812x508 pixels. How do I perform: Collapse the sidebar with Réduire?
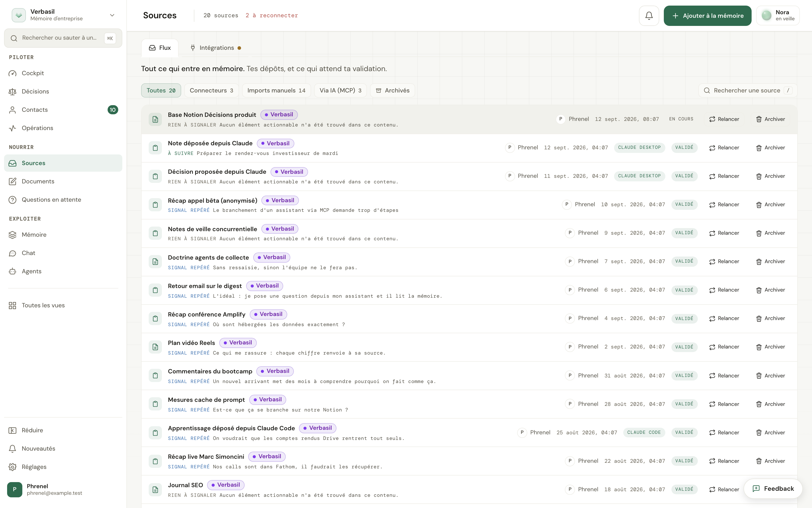(x=63, y=430)
